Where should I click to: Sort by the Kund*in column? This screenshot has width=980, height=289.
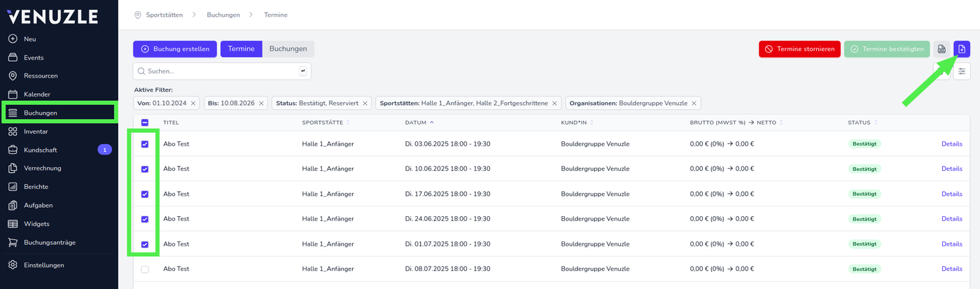tap(577, 122)
